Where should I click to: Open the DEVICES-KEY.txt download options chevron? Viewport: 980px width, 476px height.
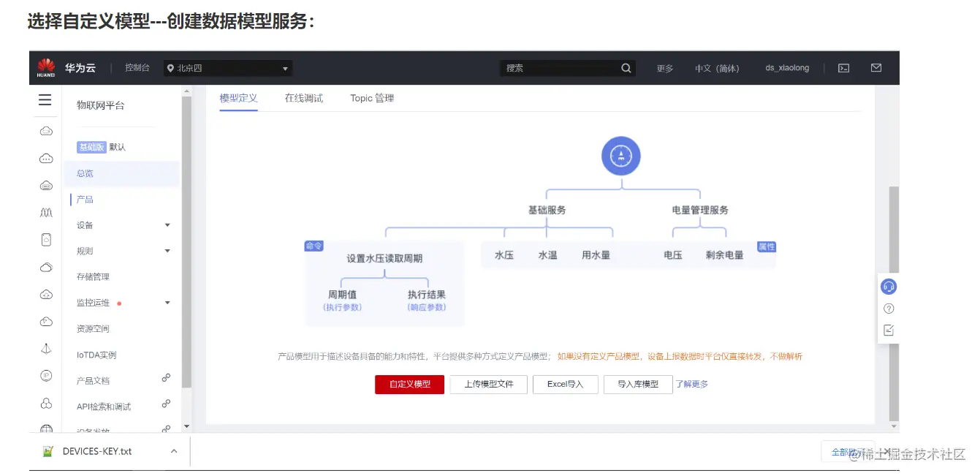174,452
